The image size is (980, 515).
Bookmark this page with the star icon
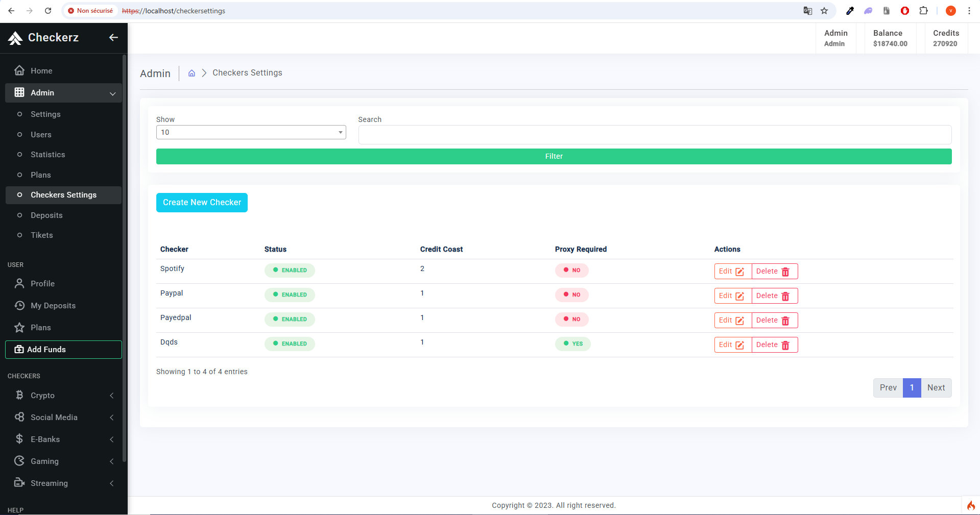[824, 11]
